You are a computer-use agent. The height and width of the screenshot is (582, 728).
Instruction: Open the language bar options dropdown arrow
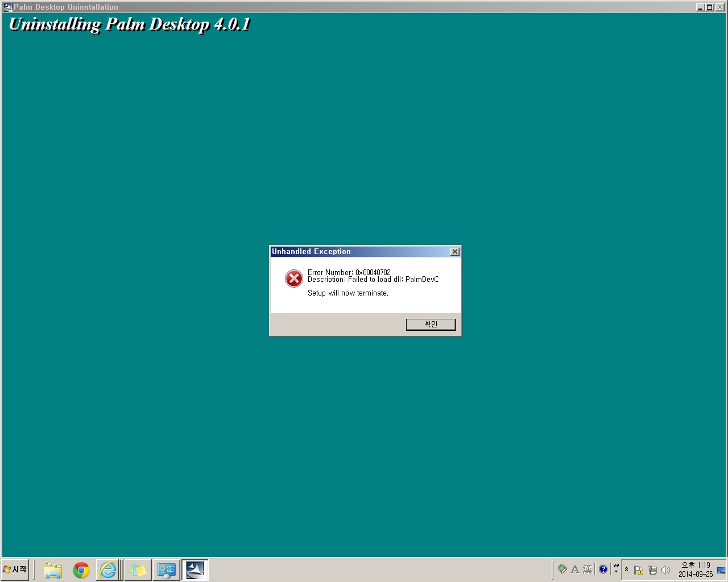pos(616,572)
